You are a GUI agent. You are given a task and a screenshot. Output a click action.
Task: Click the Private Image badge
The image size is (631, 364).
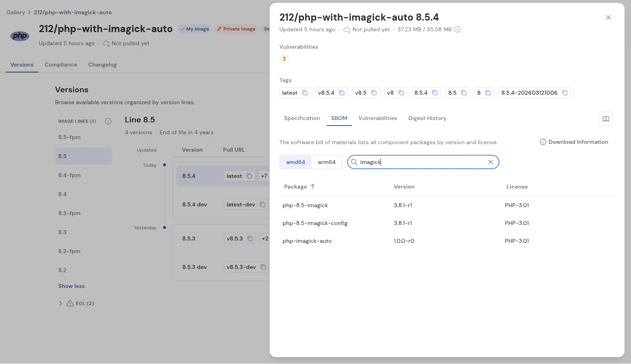tap(236, 29)
